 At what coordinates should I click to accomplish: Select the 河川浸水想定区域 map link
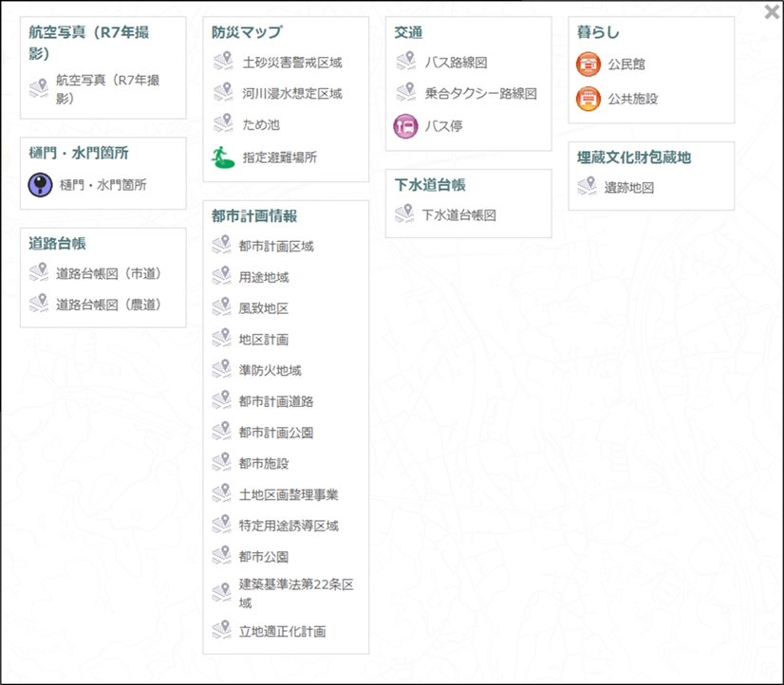[291, 94]
